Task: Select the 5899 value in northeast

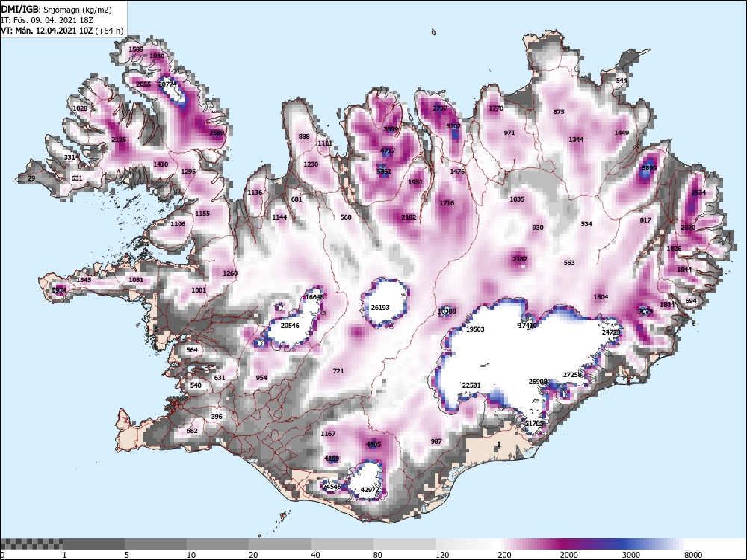Action: [x=649, y=168]
